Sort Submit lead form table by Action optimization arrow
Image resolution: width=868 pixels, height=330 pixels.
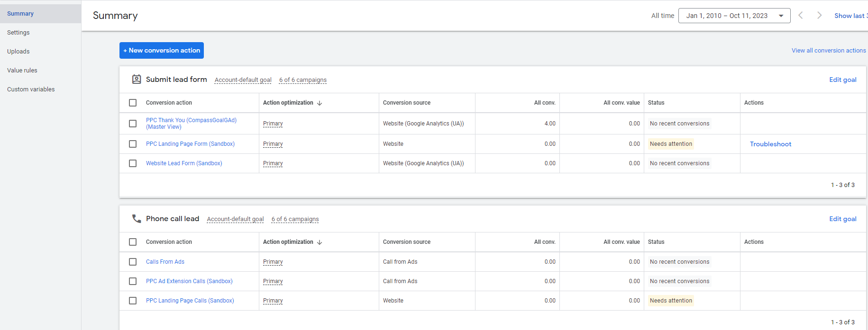(320, 103)
